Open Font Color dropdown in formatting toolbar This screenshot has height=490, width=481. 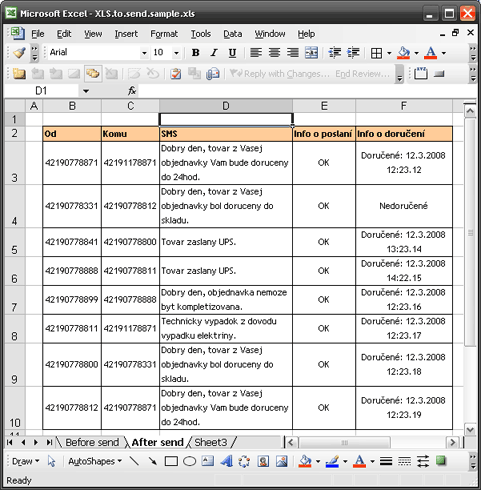coord(444,53)
